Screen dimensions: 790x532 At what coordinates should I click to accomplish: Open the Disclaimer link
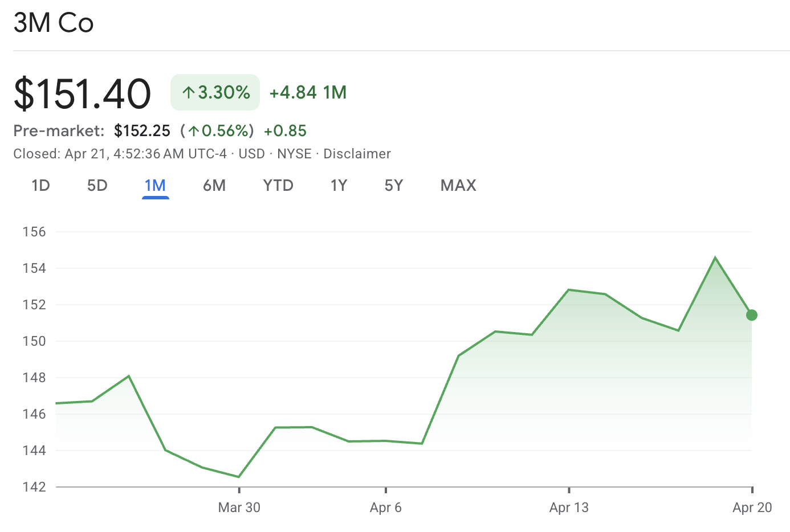click(x=357, y=154)
